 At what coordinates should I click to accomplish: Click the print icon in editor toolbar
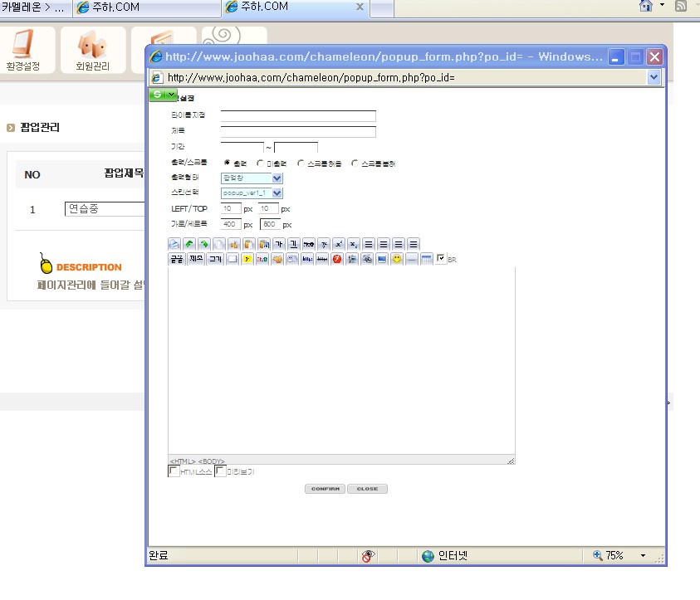(174, 244)
